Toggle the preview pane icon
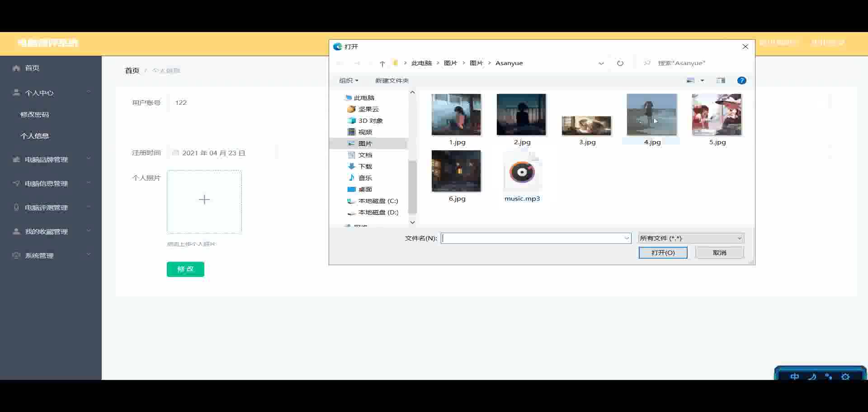This screenshot has width=868, height=412. click(x=721, y=80)
